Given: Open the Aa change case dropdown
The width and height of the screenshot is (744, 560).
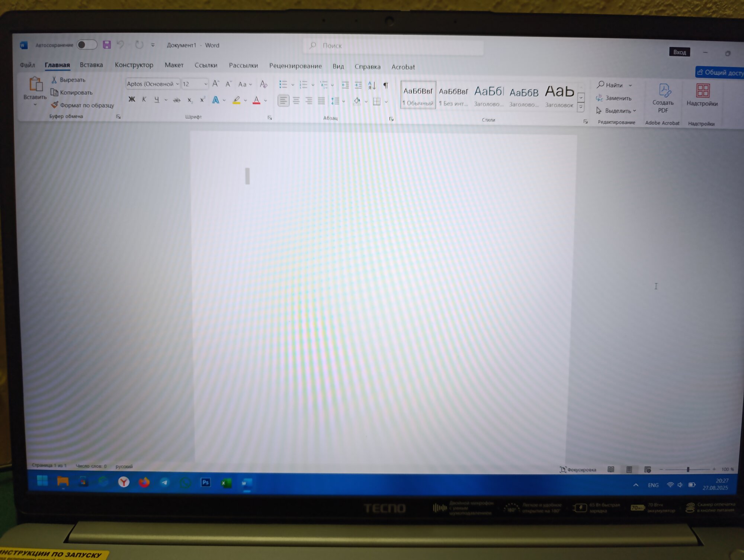Looking at the screenshot, I should 245,85.
